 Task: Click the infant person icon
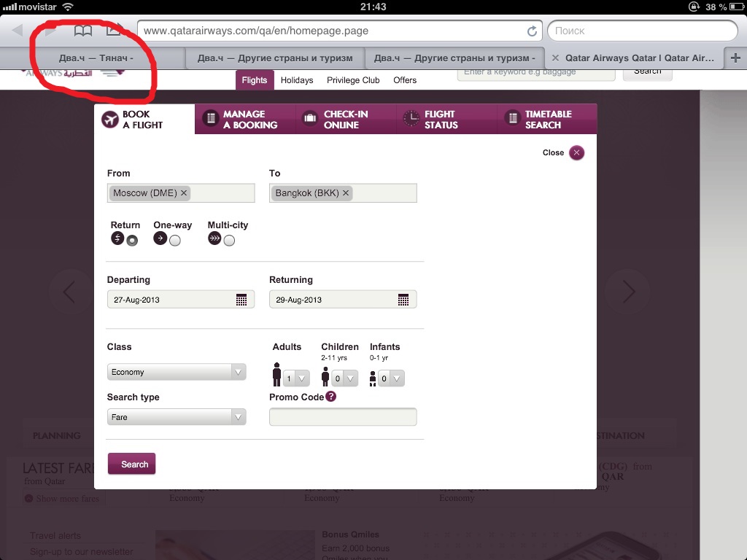[373, 379]
